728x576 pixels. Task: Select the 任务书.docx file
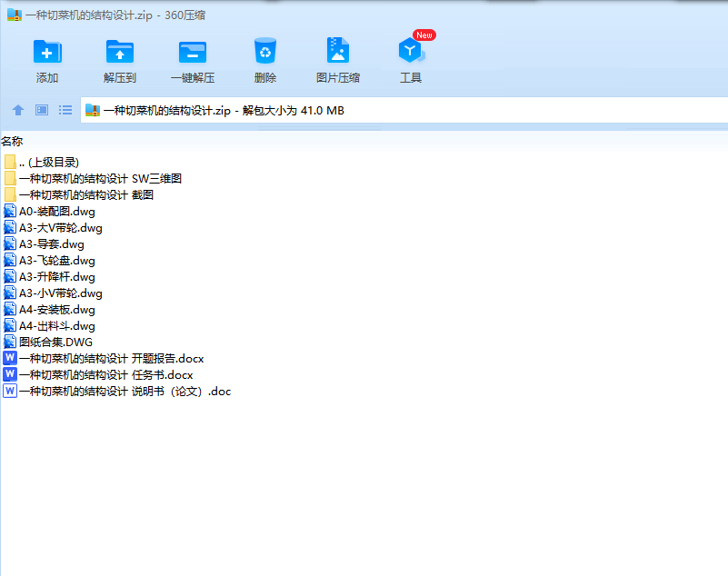pos(98,374)
